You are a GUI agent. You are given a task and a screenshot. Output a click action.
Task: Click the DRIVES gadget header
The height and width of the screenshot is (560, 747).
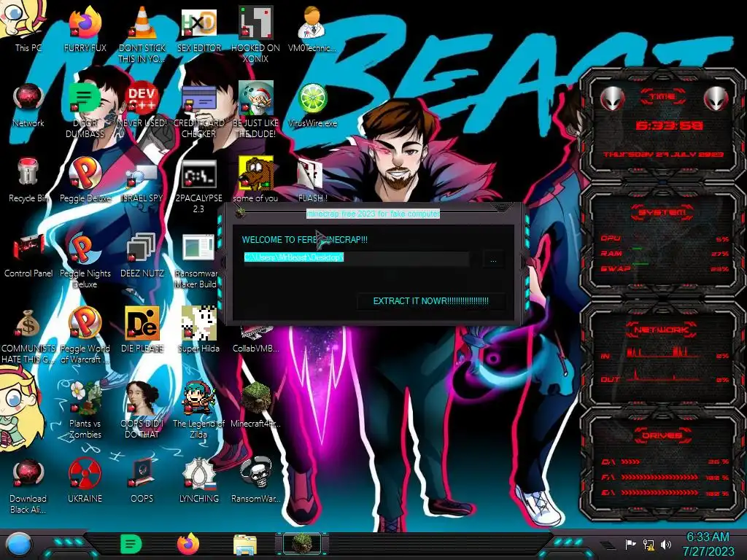pyautogui.click(x=662, y=435)
